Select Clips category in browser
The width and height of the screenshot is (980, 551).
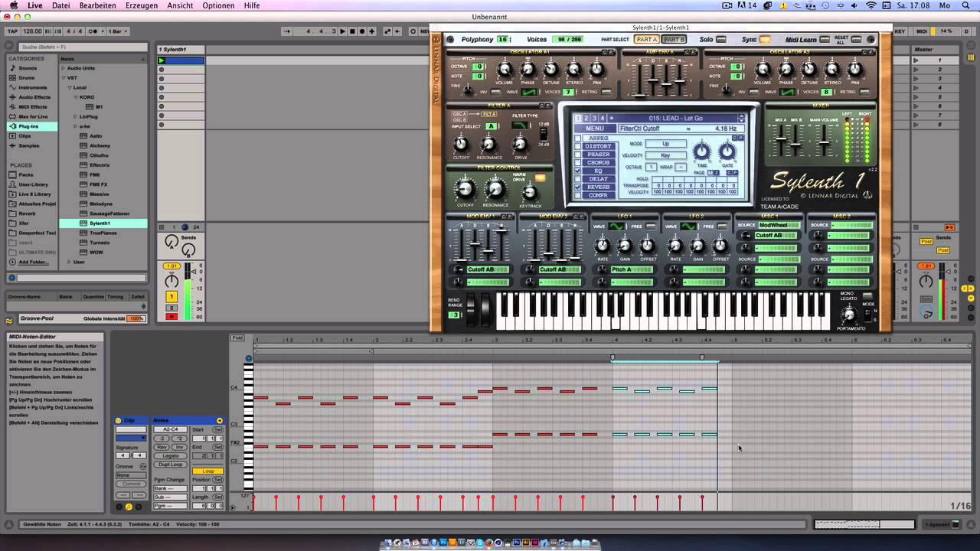pyautogui.click(x=24, y=135)
